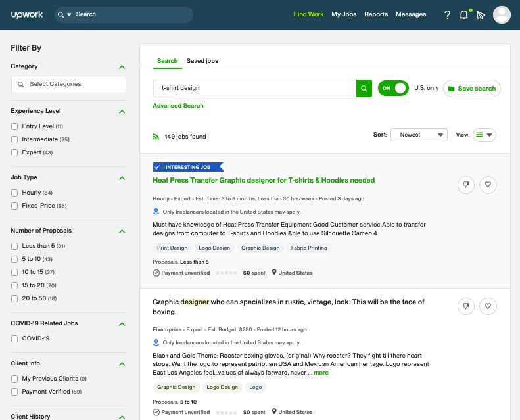Open My Jobs in top navigation
The width and height of the screenshot is (520, 420).
344,14
